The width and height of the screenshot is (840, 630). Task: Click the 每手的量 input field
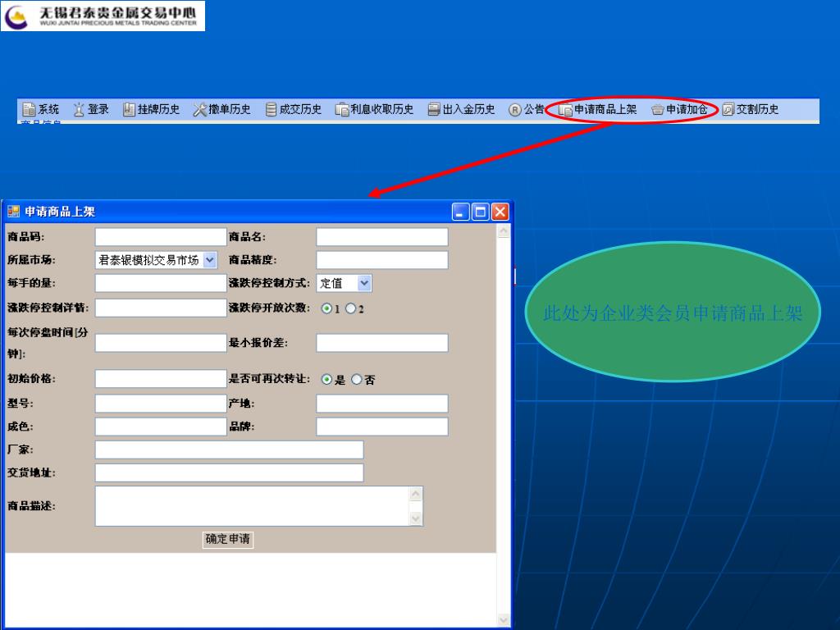[161, 283]
